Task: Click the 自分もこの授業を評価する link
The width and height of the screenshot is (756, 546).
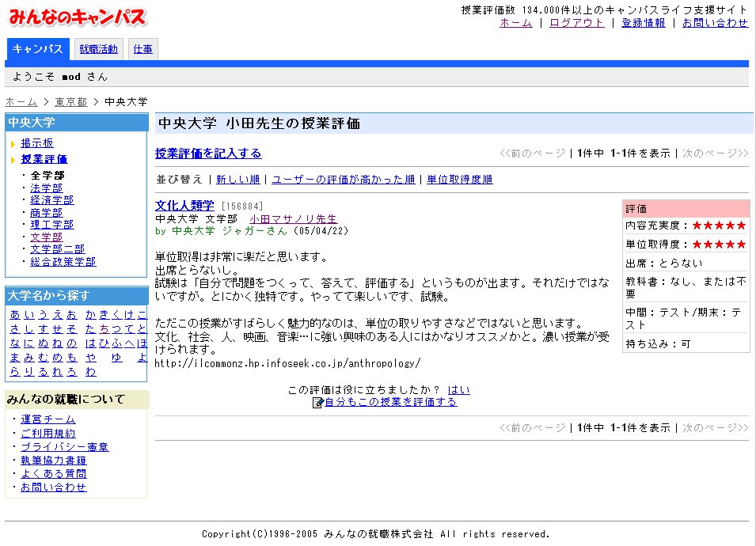Action: (390, 402)
